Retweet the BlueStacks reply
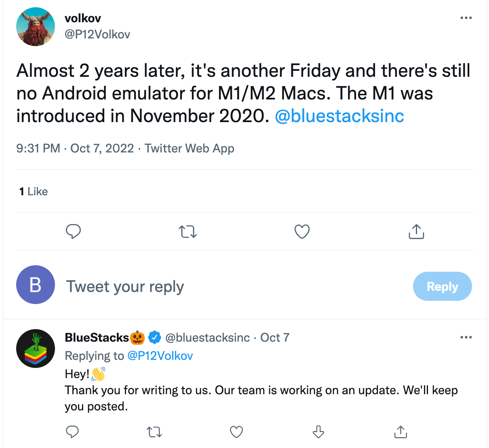Viewport: 489px width, 448px height. click(x=154, y=432)
